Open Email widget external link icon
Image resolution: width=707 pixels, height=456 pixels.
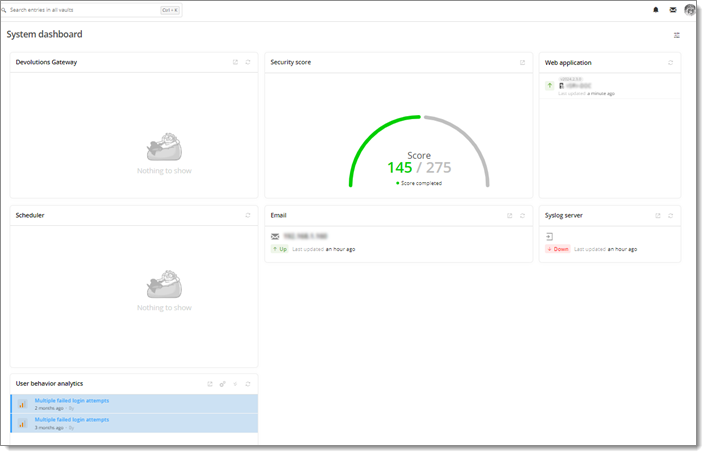(510, 215)
